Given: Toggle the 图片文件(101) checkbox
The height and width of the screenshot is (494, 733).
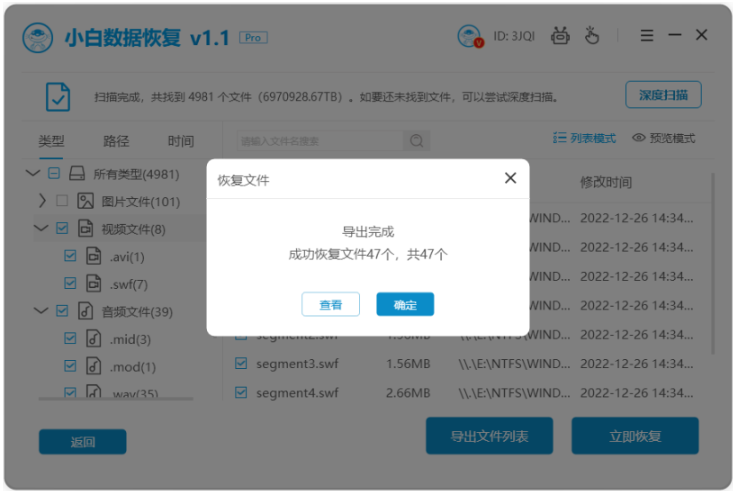Looking at the screenshot, I should (x=62, y=201).
